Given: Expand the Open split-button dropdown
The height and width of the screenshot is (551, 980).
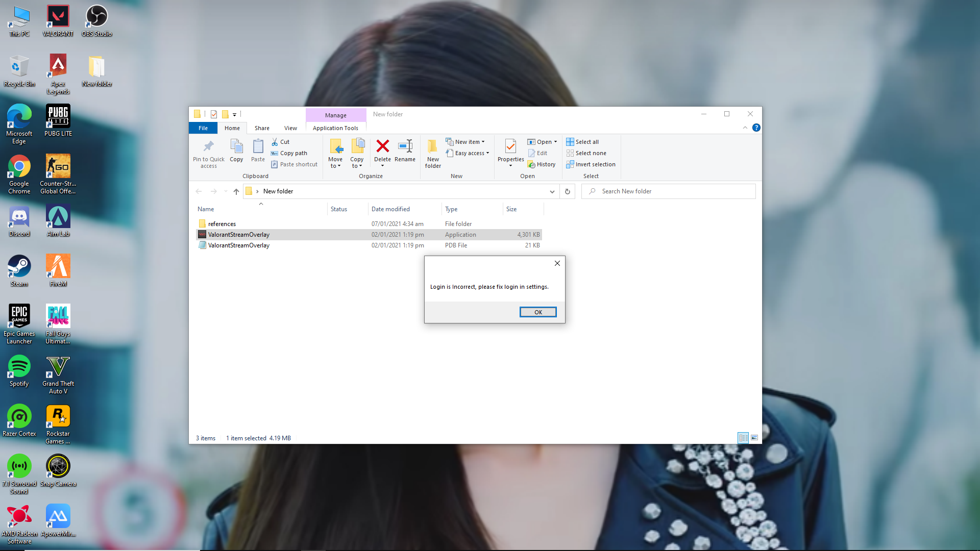Looking at the screenshot, I should (x=556, y=142).
